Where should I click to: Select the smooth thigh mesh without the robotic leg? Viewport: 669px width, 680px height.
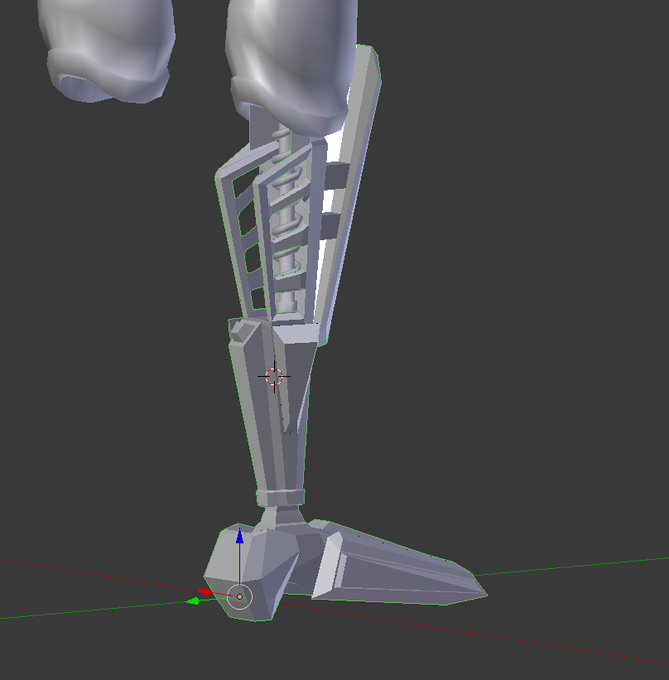coord(106,50)
